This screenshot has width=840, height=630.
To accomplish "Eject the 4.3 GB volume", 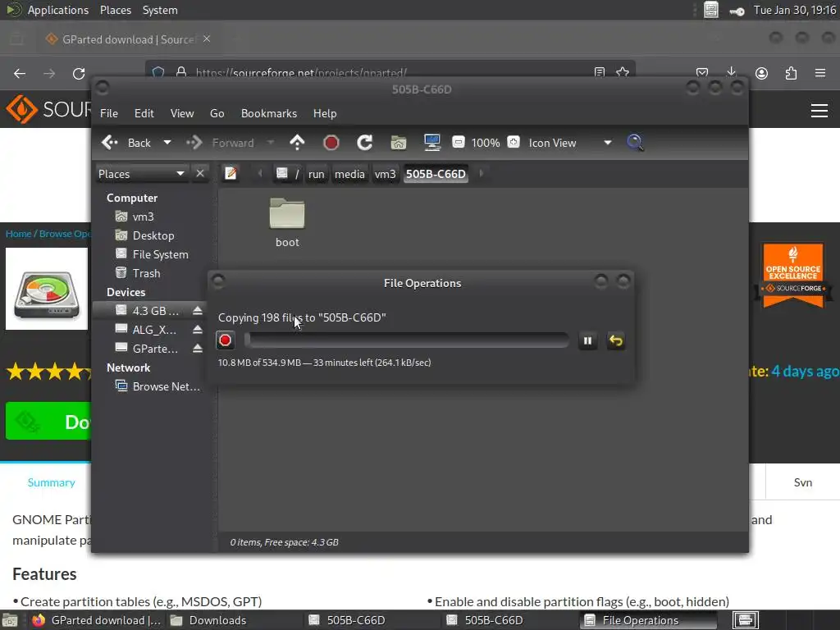I will pos(198,311).
